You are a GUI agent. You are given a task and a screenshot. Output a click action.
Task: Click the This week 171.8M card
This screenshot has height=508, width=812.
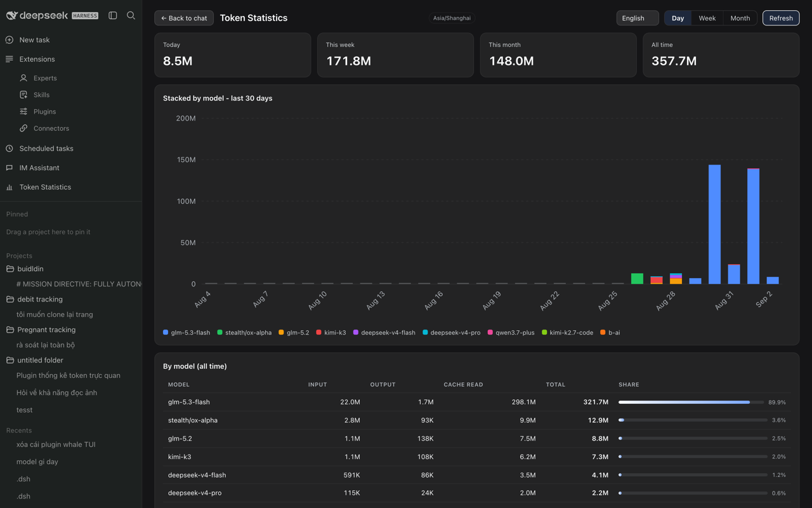(x=395, y=55)
